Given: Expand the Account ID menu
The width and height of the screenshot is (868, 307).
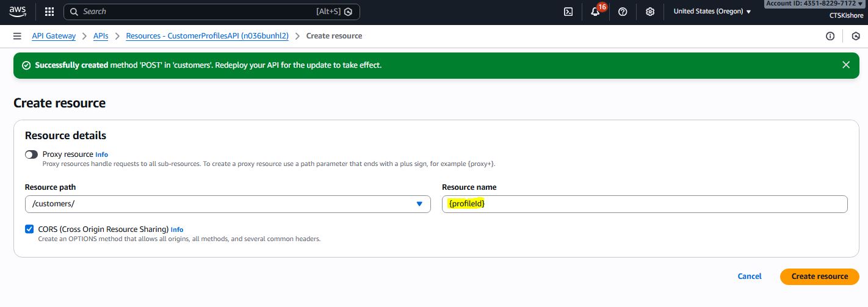Looking at the screenshot, I should [x=815, y=4].
